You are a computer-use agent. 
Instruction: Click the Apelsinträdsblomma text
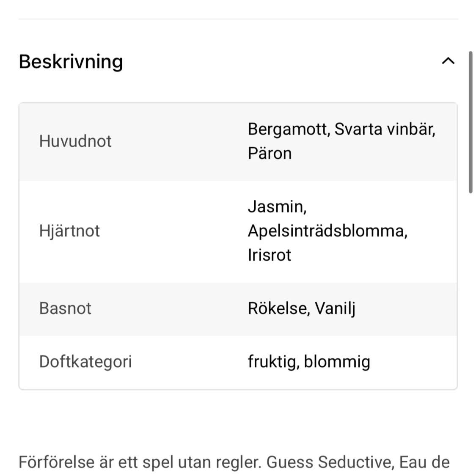(327, 231)
